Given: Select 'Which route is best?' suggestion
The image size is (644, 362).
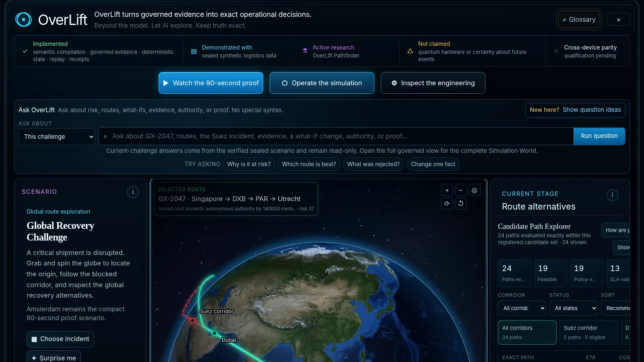Looking at the screenshot, I should pos(309,164).
